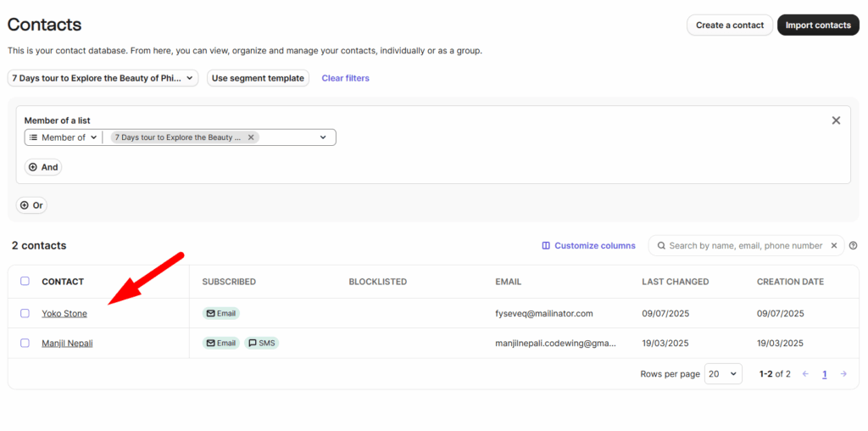
Task: Change Rows per page dropdown
Action: (x=723, y=374)
